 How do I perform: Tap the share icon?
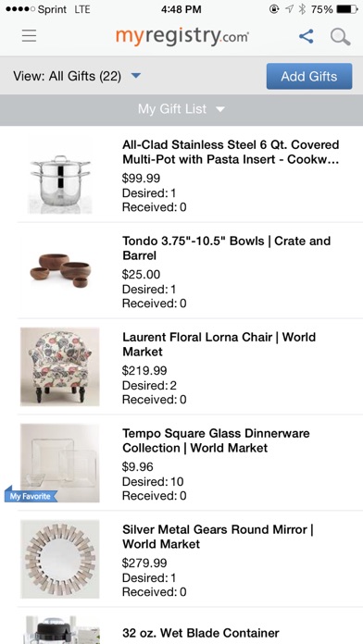tap(307, 36)
